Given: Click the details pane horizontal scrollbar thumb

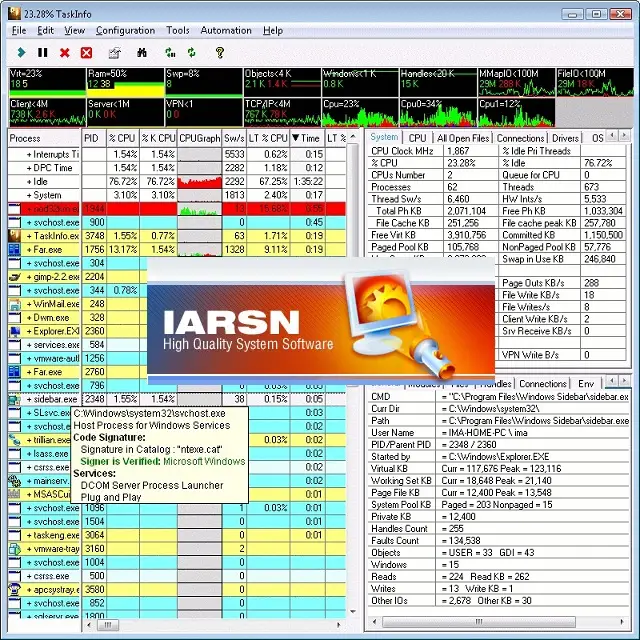Looking at the screenshot, I should coord(479,622).
